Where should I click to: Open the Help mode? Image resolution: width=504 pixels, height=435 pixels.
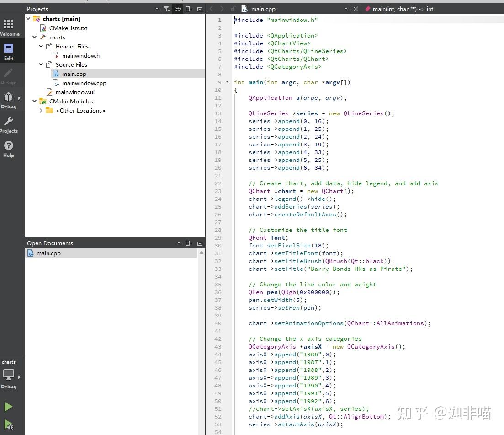click(9, 149)
